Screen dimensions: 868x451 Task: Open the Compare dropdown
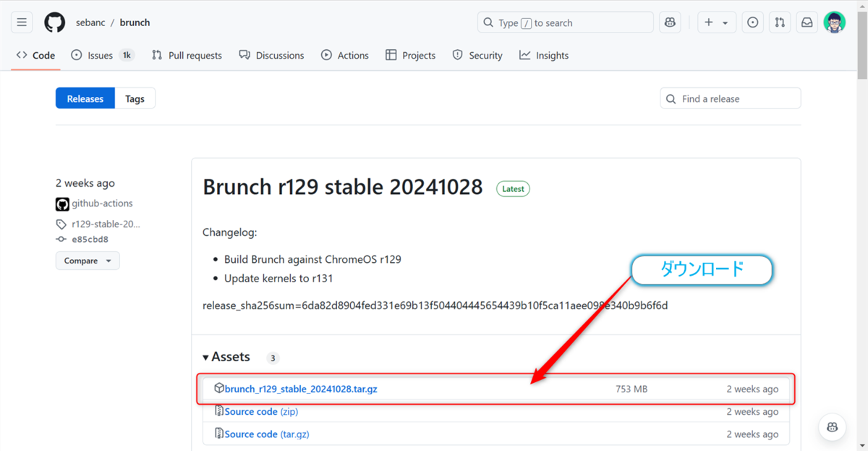88,261
